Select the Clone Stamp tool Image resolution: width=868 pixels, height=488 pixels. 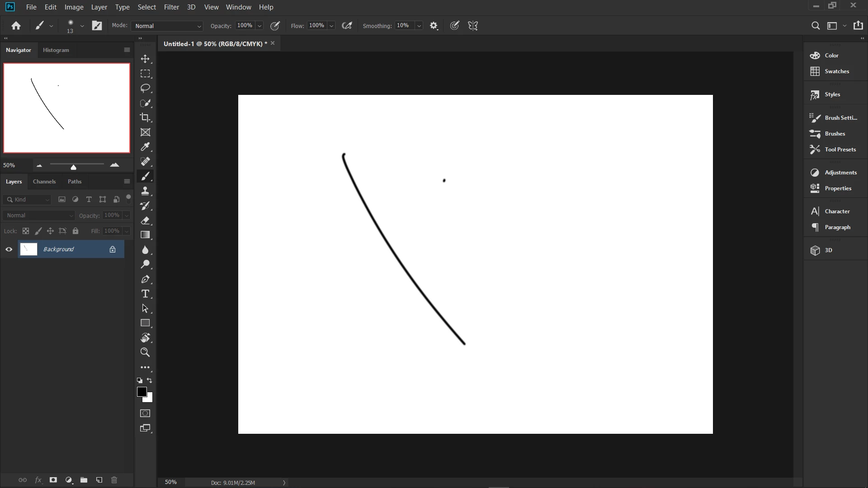[145, 191]
